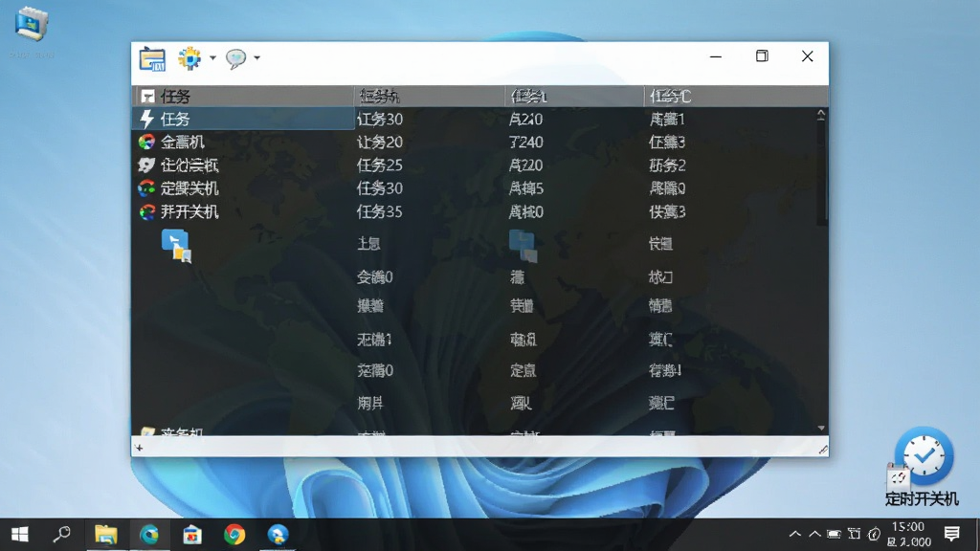980x551 pixels.
Task: Show hidden tray icons chevron
Action: tap(795, 534)
